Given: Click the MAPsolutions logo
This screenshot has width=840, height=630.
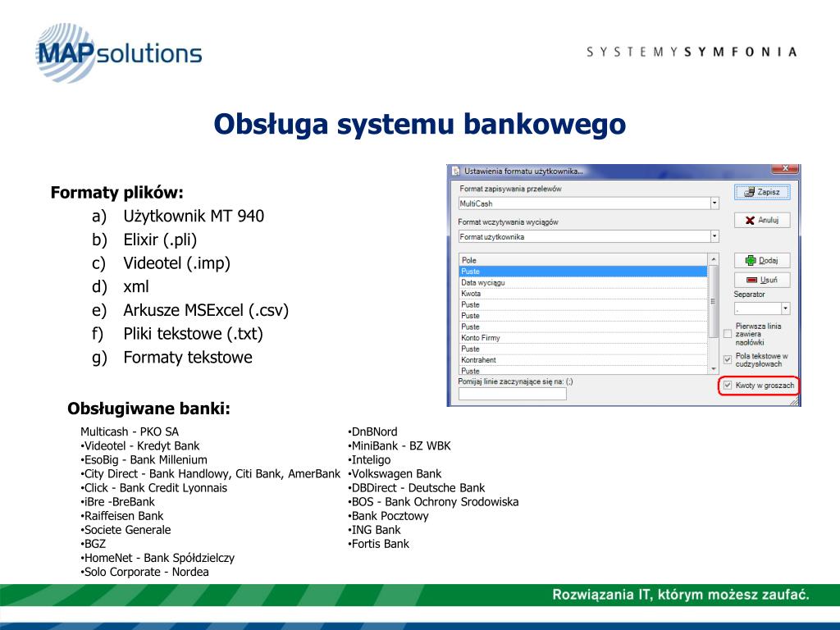Looking at the screenshot, I should pyautogui.click(x=118, y=53).
